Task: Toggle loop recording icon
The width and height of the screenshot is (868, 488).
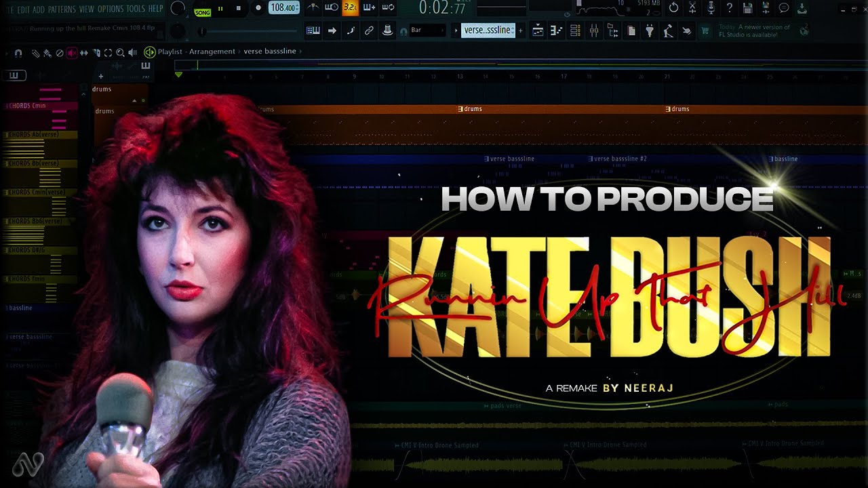Action: pyautogui.click(x=389, y=7)
